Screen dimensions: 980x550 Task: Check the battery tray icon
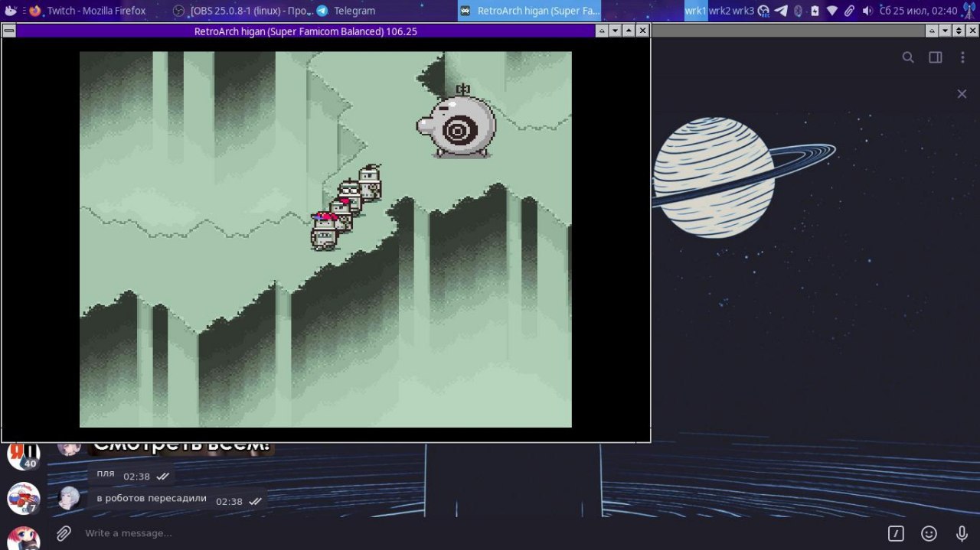(x=815, y=11)
